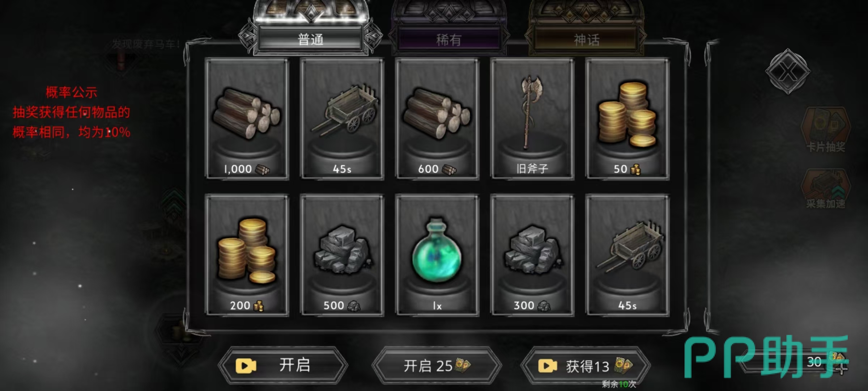868x391 pixels.
Task: Switch to the 稀有 rare chest tab
Action: coord(449,39)
